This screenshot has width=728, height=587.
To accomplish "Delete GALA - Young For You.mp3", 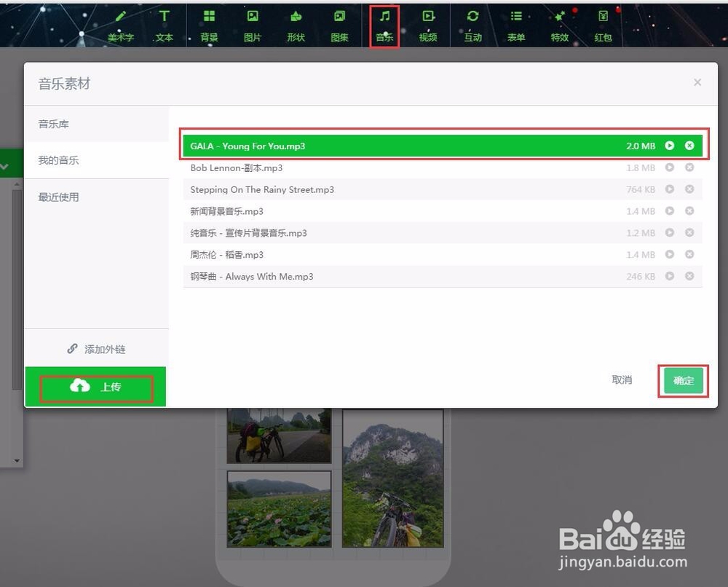I will [689, 146].
